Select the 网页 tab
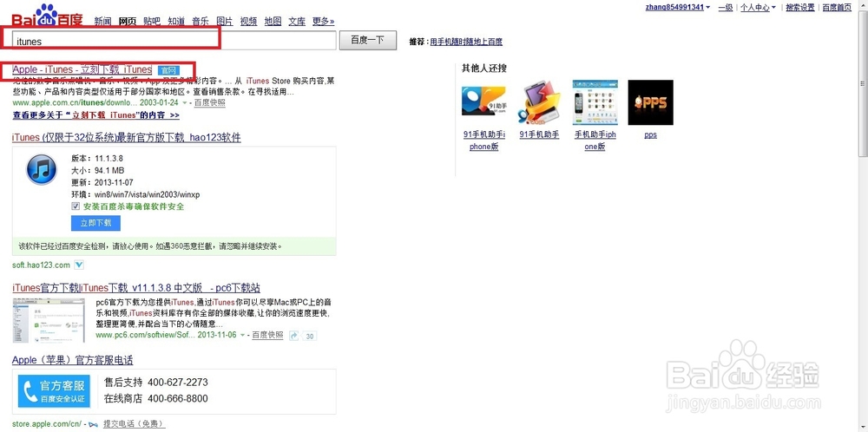This screenshot has height=432, width=868. (x=128, y=22)
